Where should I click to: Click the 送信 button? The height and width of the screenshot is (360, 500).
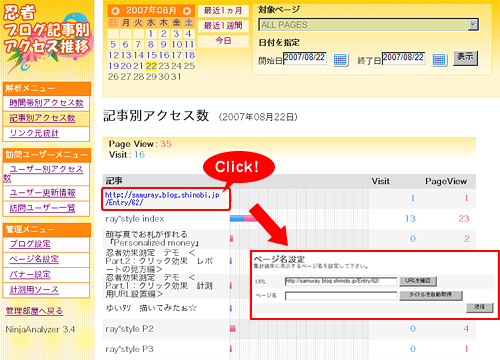(479, 307)
